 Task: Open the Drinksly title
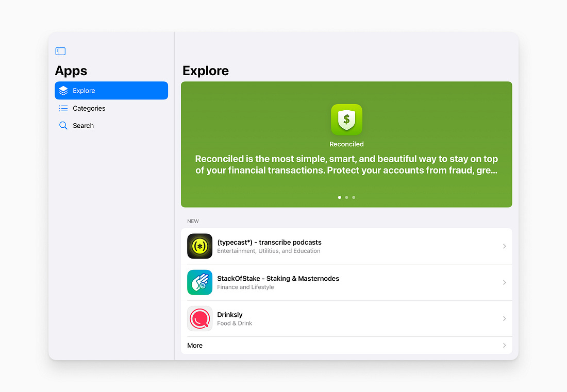coord(229,315)
